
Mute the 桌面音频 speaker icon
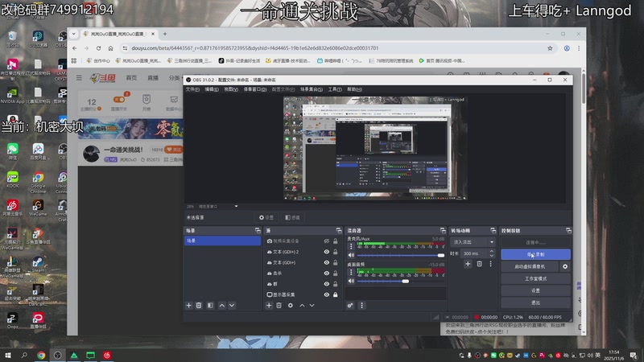[351, 281]
